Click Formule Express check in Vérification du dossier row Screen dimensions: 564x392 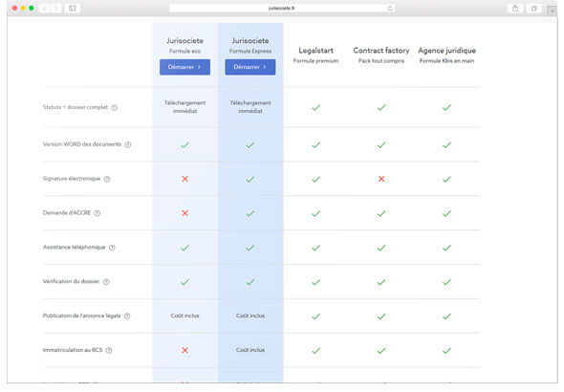click(x=250, y=282)
